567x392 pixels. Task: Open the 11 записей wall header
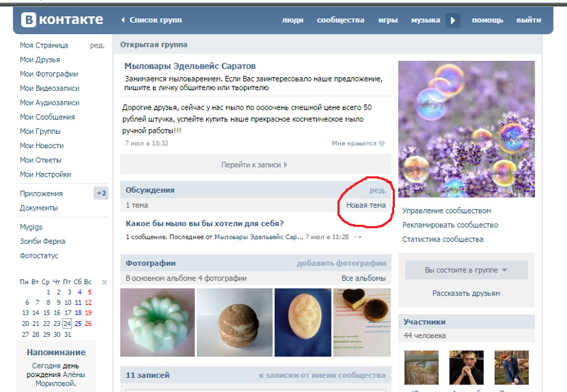[x=147, y=376]
